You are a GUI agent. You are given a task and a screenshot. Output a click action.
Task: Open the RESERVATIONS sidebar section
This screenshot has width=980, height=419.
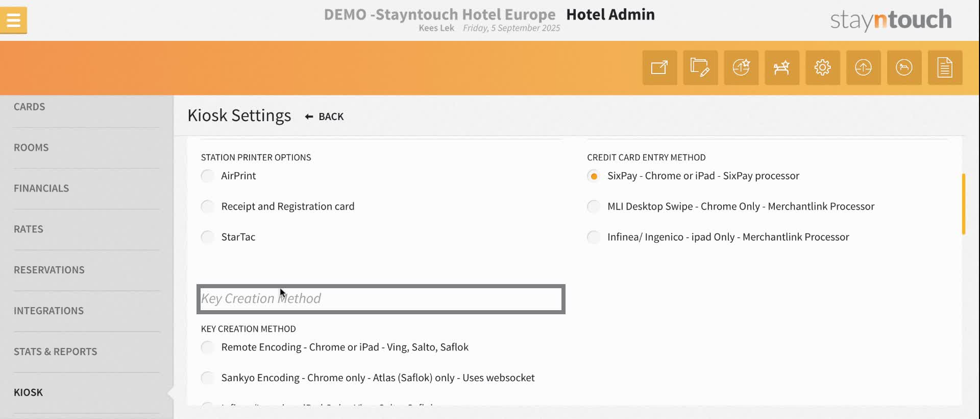click(x=49, y=270)
